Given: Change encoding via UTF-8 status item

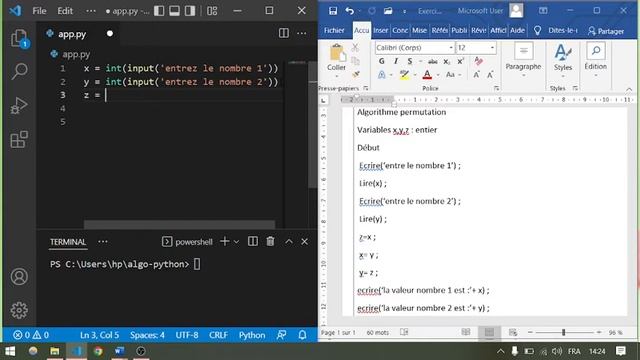Looking at the screenshot, I should (187, 335).
